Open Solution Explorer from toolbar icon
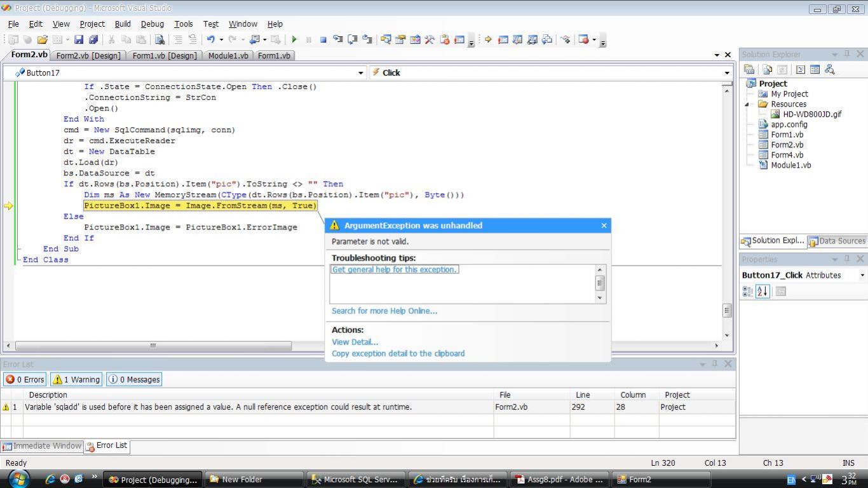Viewport: 868px width, 488px height. (386, 39)
